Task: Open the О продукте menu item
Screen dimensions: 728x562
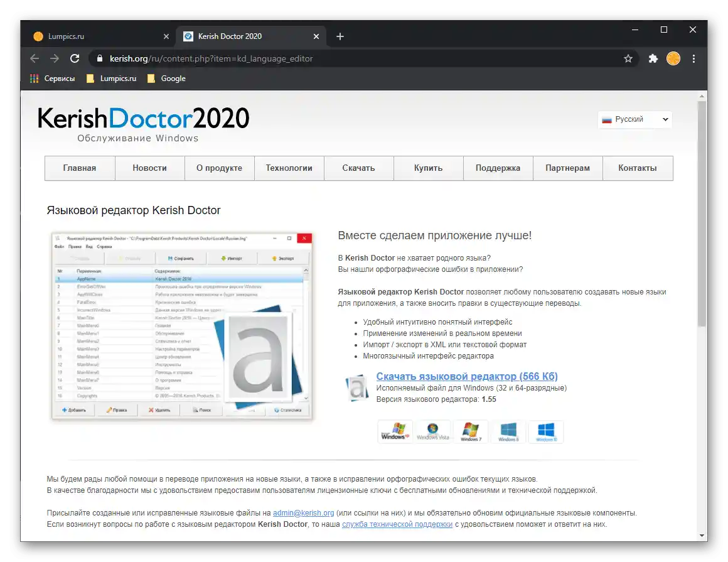Action: [x=219, y=168]
